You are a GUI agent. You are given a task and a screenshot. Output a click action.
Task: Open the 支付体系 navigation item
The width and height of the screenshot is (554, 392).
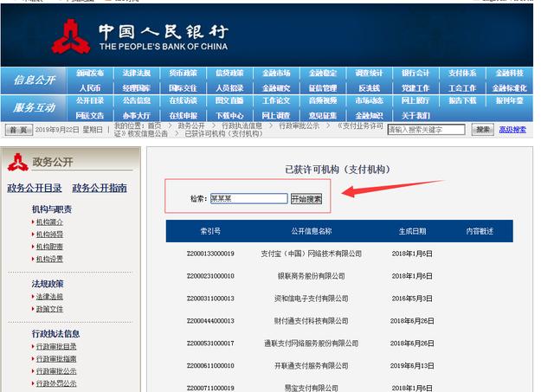tap(462, 74)
